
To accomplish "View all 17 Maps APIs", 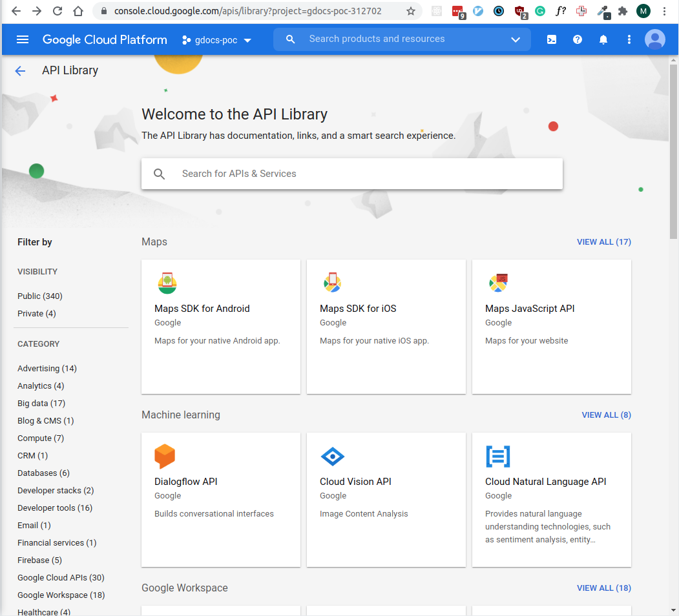I will click(603, 242).
